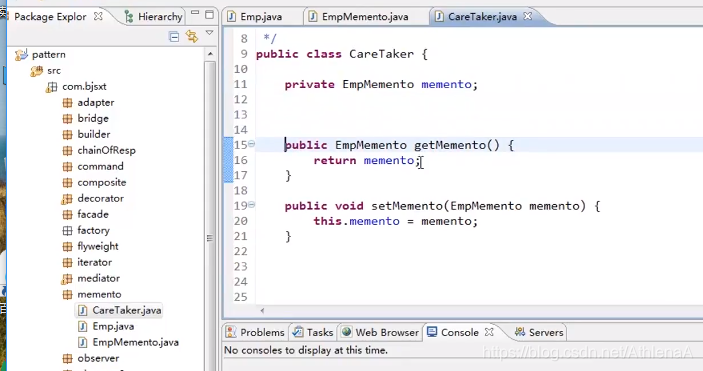
Task: Open the iterator package
Action: [95, 262]
